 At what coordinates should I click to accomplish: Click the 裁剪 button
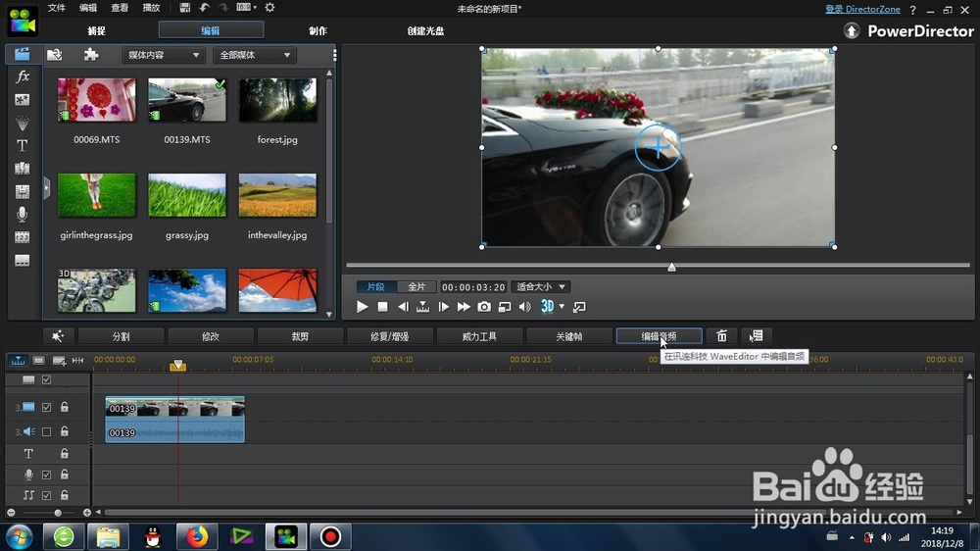(300, 336)
